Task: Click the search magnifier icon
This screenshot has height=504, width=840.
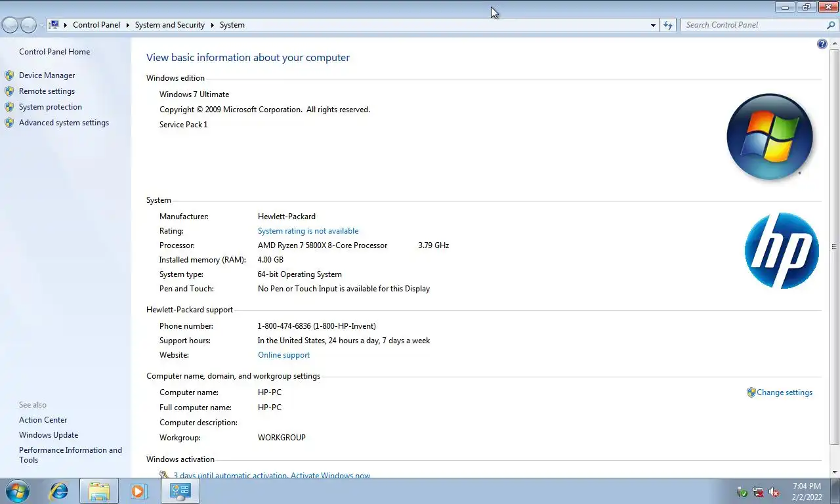Action: click(831, 25)
